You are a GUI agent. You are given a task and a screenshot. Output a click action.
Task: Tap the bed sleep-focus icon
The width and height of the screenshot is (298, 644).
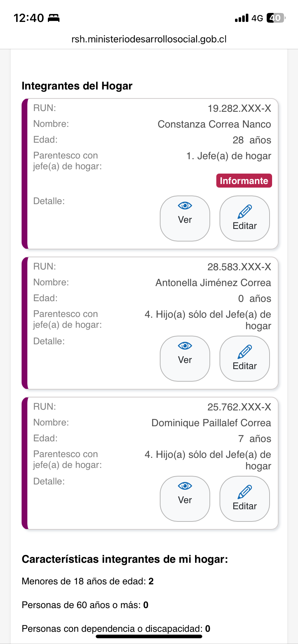point(54,18)
